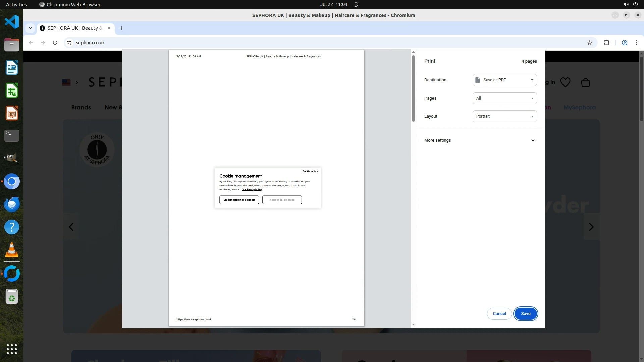The width and height of the screenshot is (644, 362).
Task: Open the Extensions puzzle icon
Action: coord(606,43)
